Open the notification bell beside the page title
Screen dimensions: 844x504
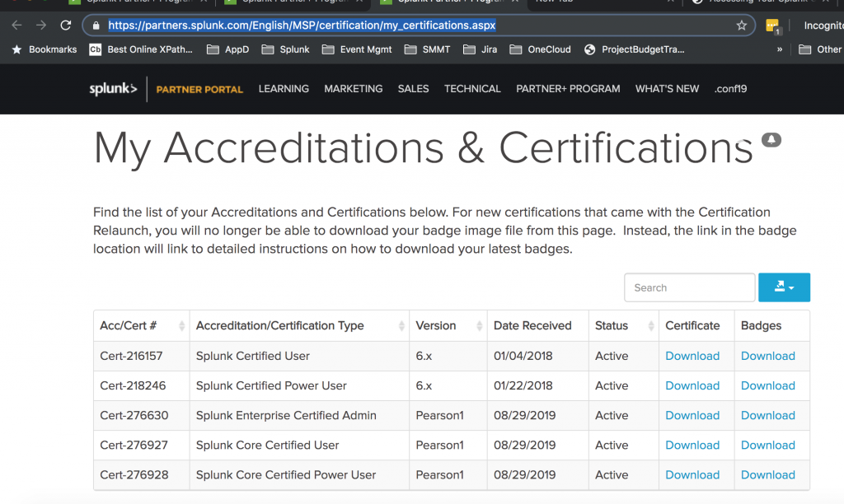771,140
